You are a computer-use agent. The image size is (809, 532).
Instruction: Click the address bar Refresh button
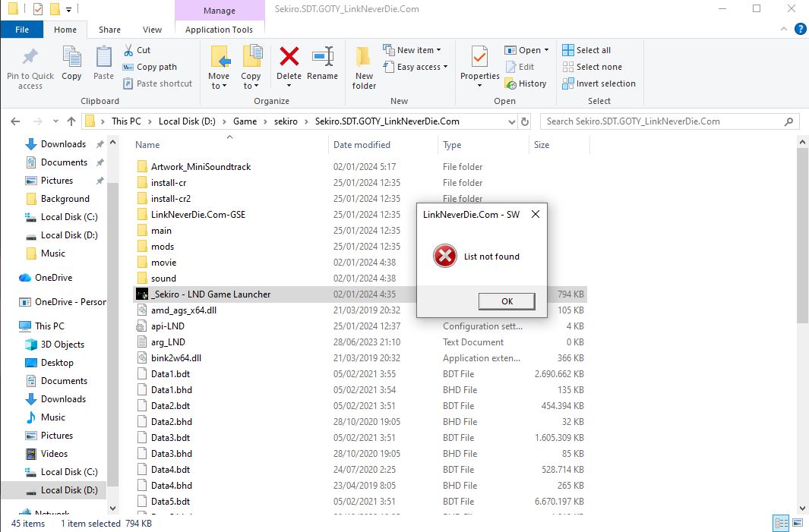click(525, 121)
